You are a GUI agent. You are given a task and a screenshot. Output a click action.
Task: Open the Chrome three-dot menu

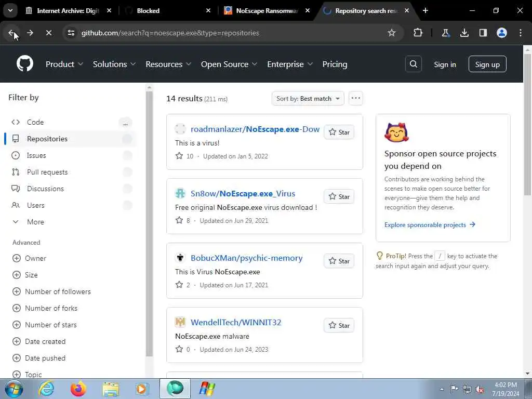click(521, 33)
